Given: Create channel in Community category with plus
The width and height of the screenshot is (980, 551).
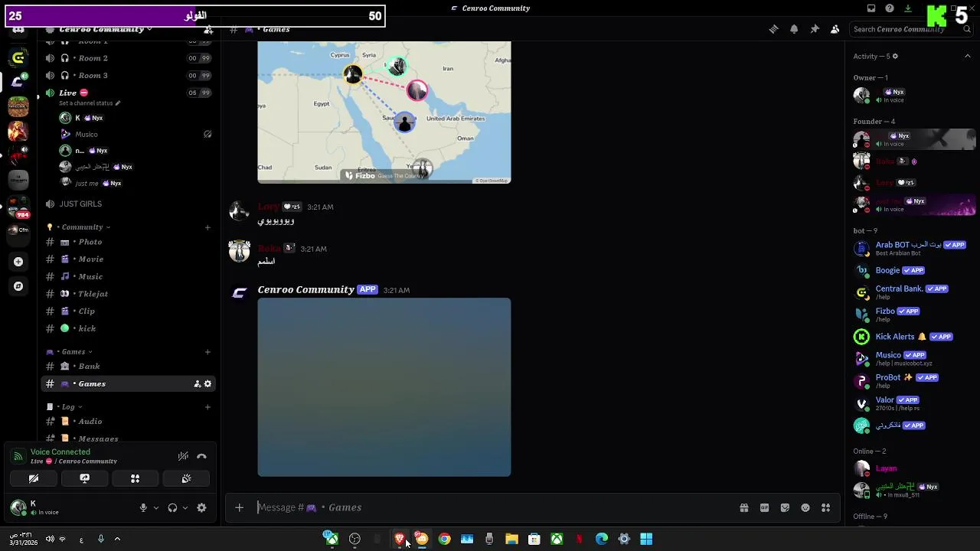Looking at the screenshot, I should coord(207,227).
